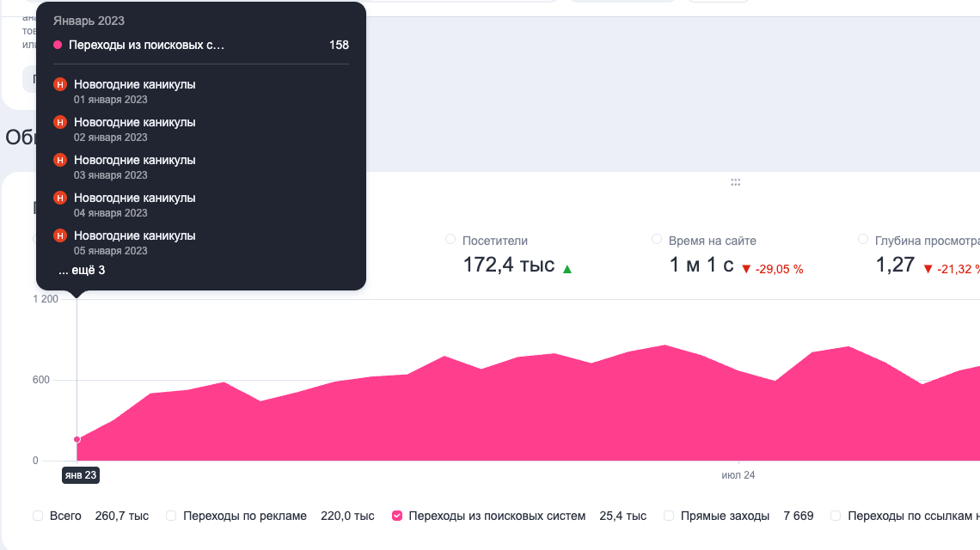
Task: Select the Новогодние каникулы icon dated 02 января
Action: click(x=59, y=122)
